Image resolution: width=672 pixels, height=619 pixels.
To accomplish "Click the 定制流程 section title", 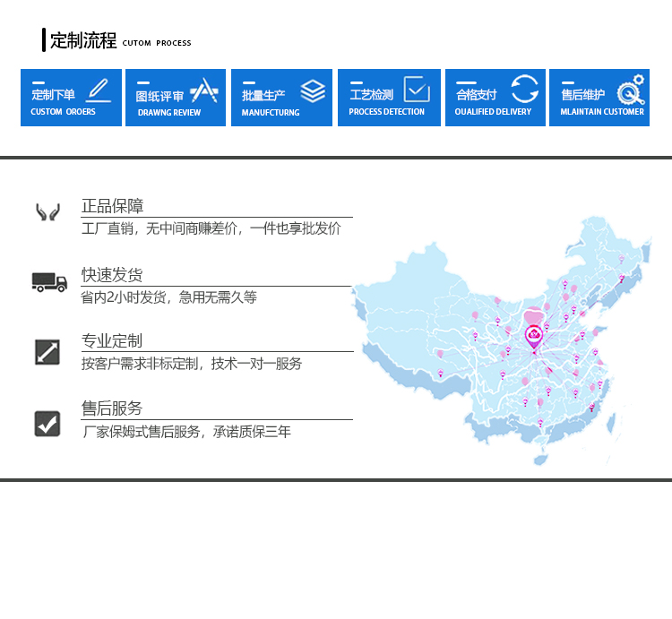I will 83,40.
